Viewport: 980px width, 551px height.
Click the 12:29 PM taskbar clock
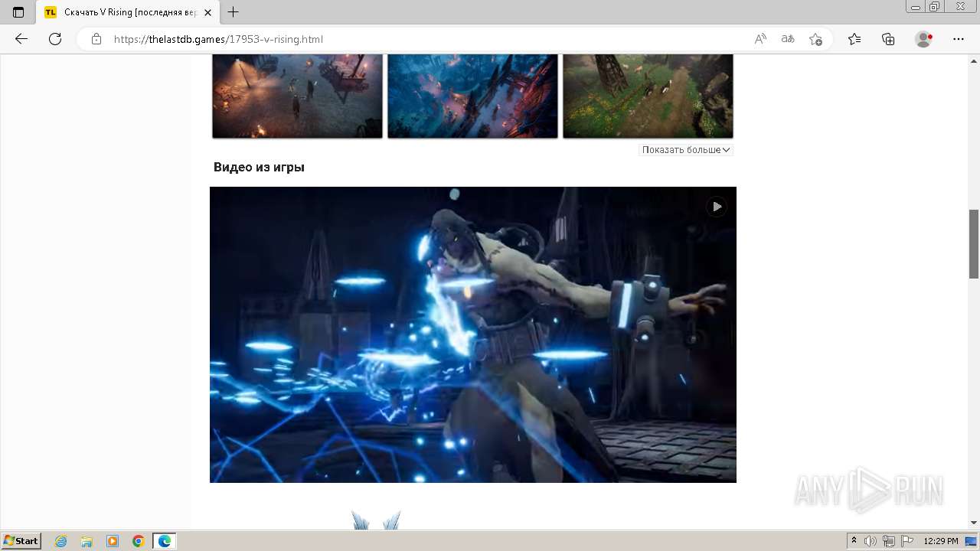point(941,541)
